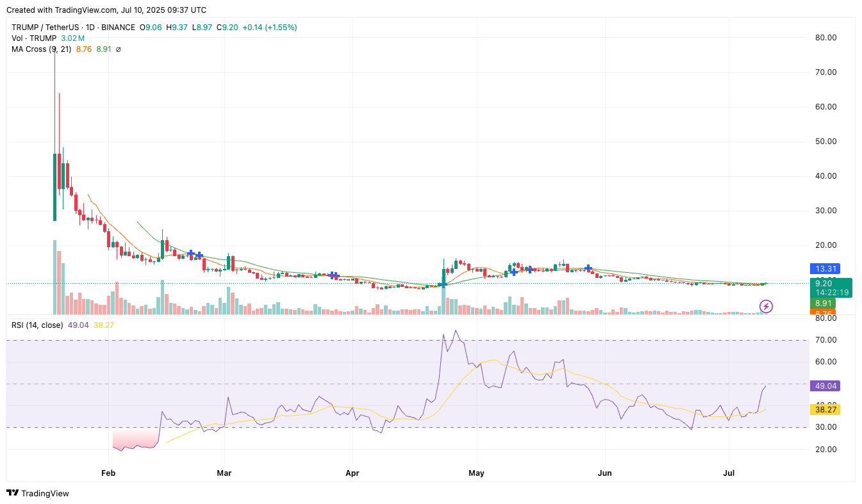
Task: Click the blue MA cross marker in late May
Action: click(x=588, y=268)
